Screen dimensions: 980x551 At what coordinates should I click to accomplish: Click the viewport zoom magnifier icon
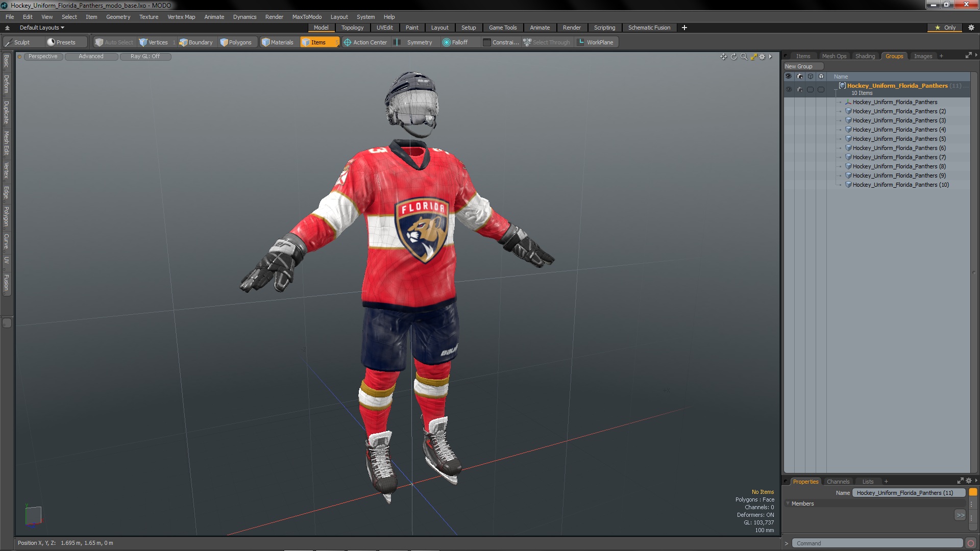744,57
